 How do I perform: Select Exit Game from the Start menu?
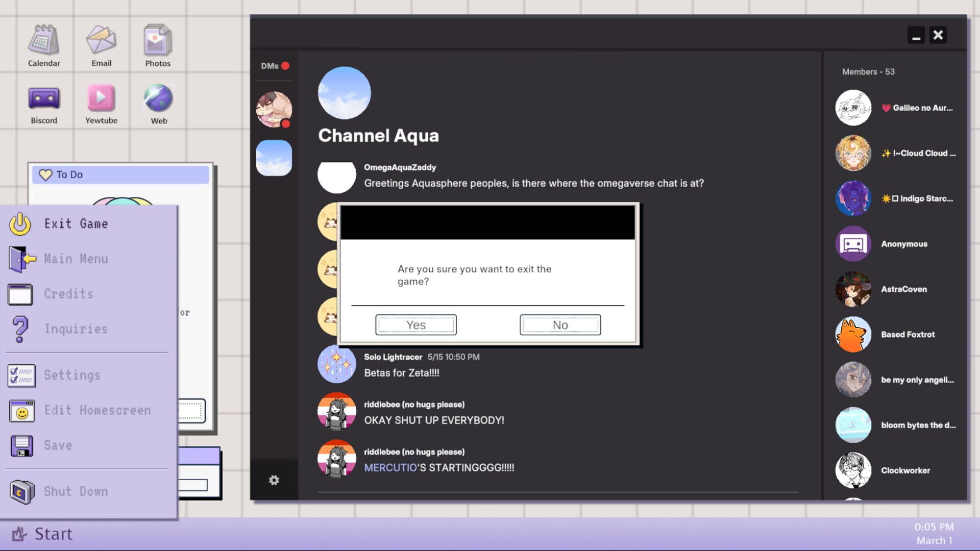pyautogui.click(x=76, y=223)
